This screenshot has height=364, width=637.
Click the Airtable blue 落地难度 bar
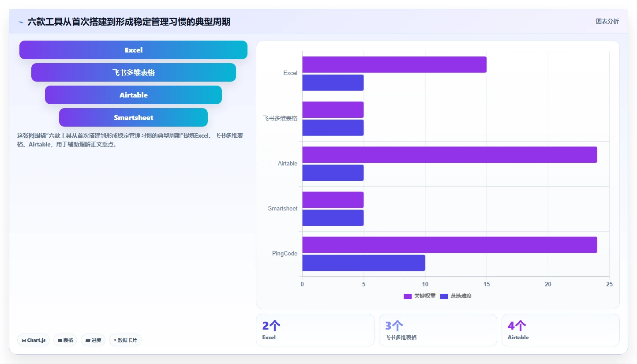coord(333,173)
